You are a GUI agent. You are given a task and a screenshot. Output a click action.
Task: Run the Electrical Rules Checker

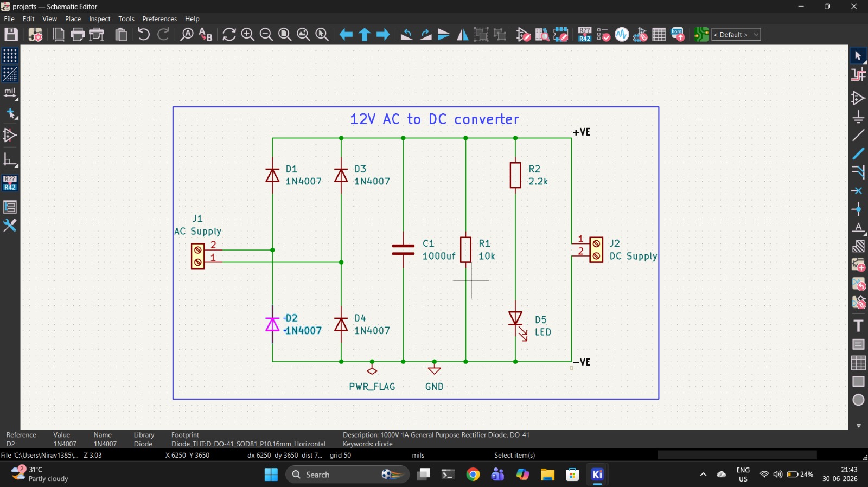[603, 35]
